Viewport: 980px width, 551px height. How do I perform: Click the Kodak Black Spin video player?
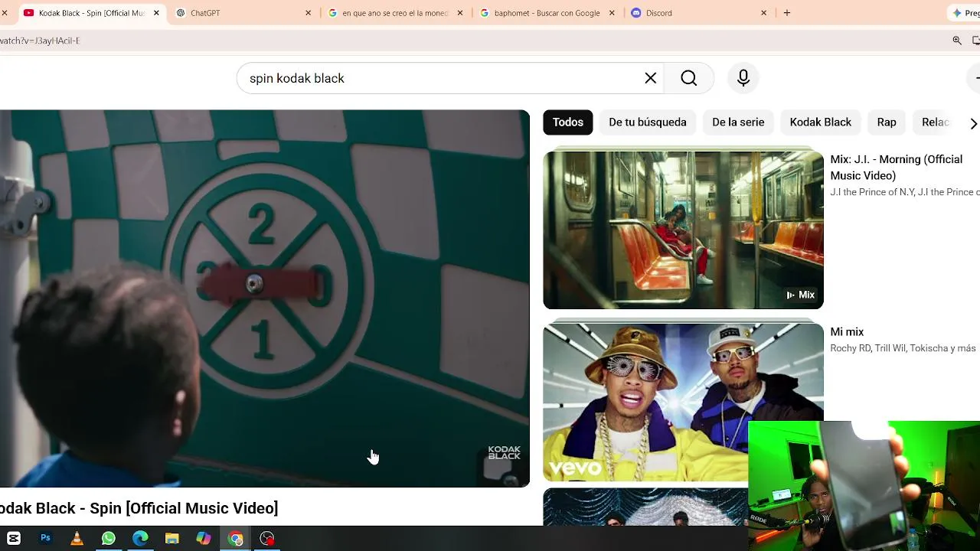click(264, 298)
